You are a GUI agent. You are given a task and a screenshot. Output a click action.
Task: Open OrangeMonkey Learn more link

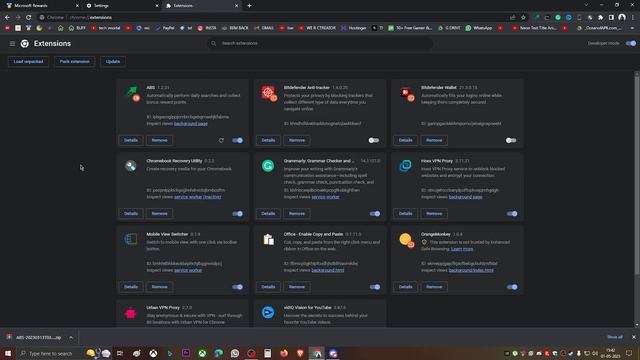pyautogui.click(x=462, y=249)
